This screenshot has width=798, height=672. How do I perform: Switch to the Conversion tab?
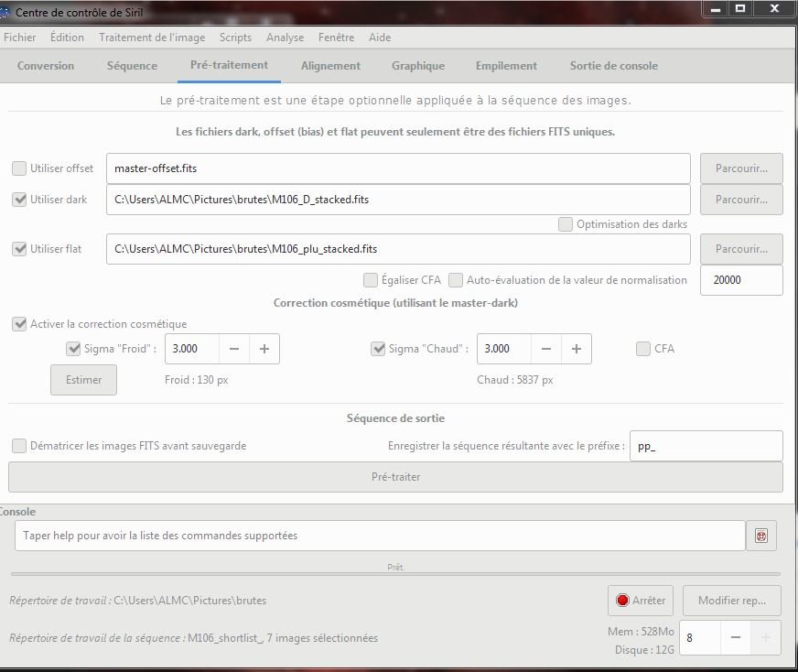[45, 66]
